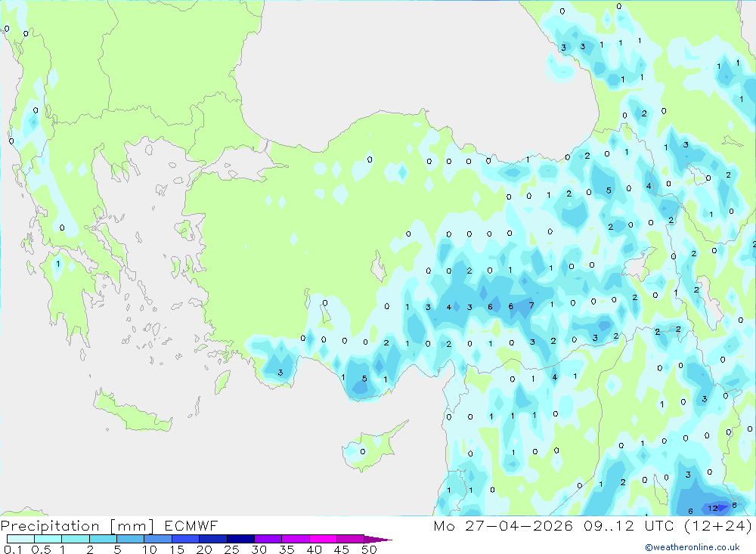The image size is (756, 554).
Task: Click the 'ECMWF' model label
Action: click(191, 525)
